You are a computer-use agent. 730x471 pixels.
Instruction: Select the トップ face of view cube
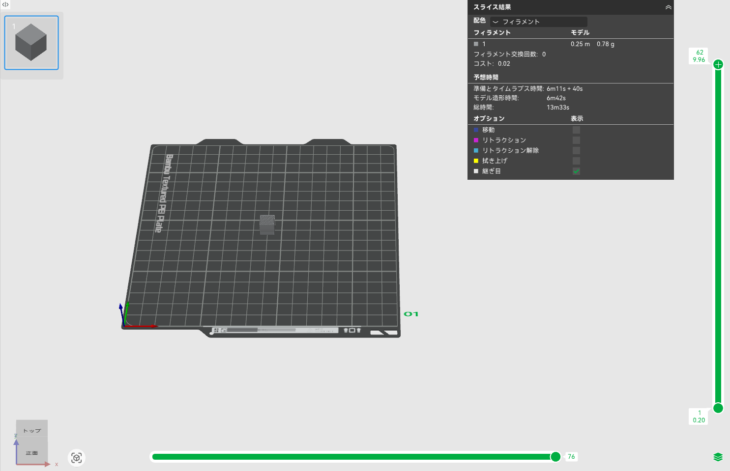[x=32, y=431]
